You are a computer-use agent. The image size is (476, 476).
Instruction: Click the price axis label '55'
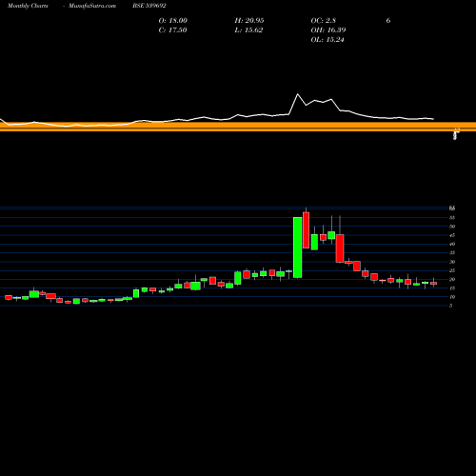point(452,218)
